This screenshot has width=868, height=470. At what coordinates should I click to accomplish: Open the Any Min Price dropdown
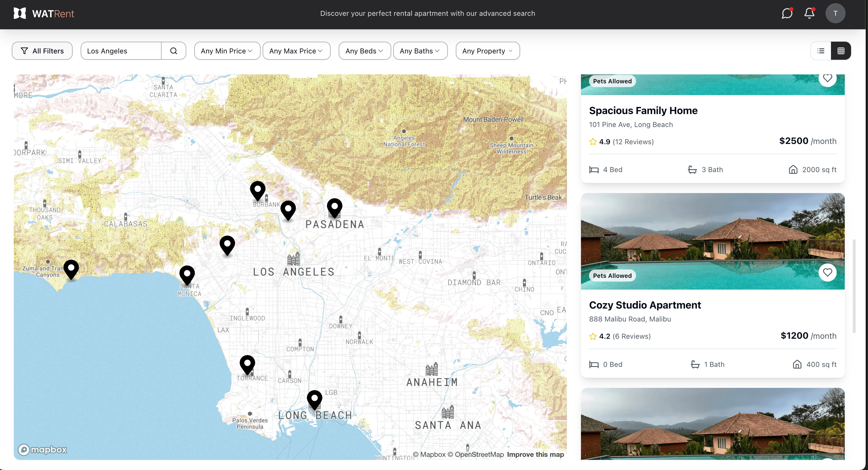tap(227, 51)
